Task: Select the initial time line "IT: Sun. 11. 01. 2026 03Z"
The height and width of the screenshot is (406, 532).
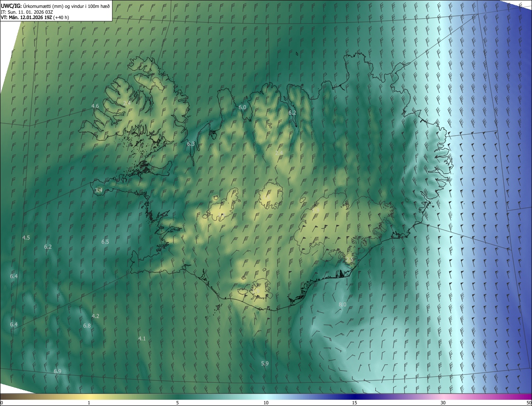Action: (x=27, y=12)
